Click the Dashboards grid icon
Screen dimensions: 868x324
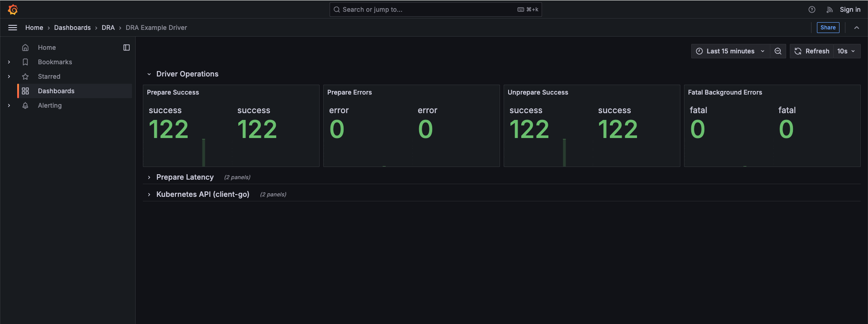25,91
